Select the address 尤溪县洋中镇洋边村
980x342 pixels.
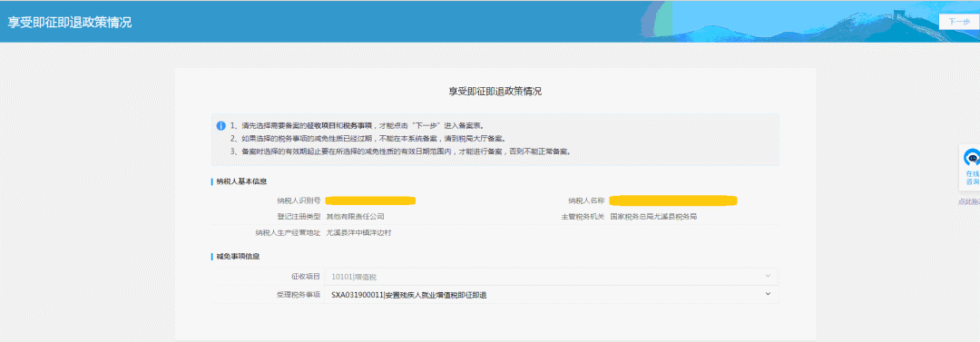358,232
